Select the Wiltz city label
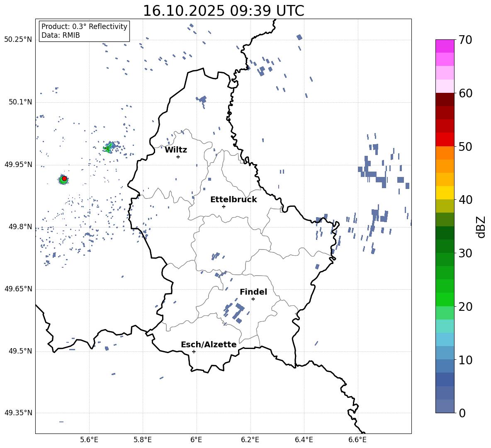491x448 pixels. (x=176, y=150)
